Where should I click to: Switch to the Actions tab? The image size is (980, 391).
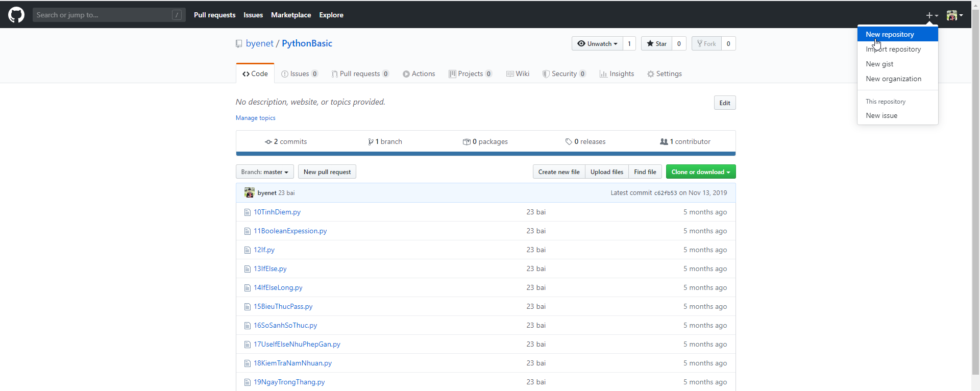tap(419, 74)
